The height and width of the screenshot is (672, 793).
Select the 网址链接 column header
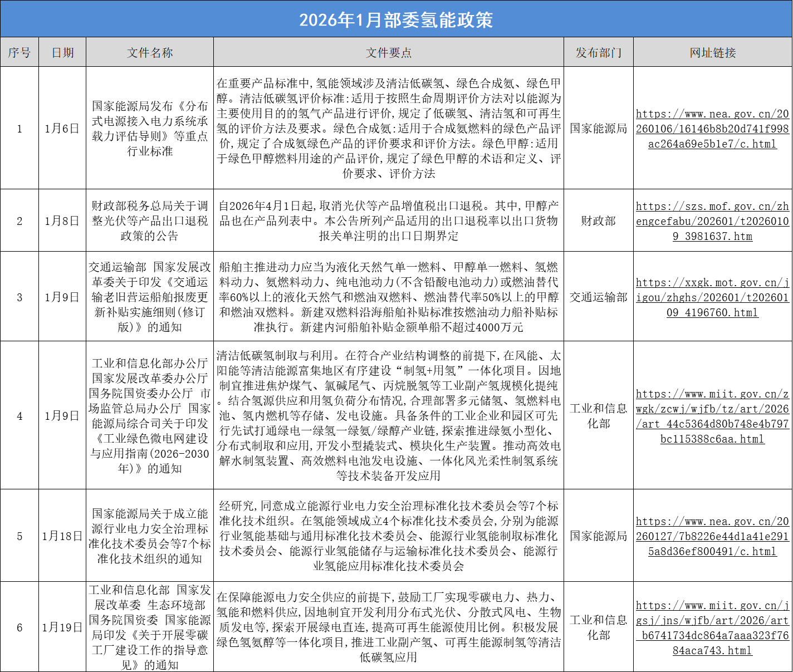coord(713,52)
